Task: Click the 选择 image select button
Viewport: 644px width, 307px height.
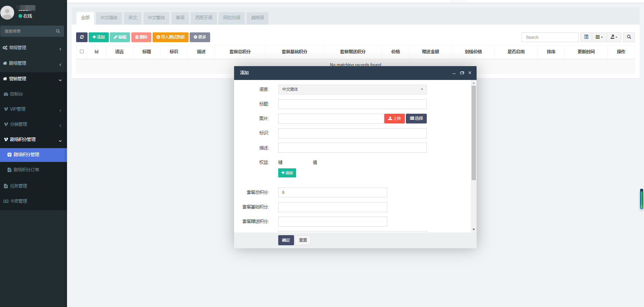Action: (x=416, y=118)
